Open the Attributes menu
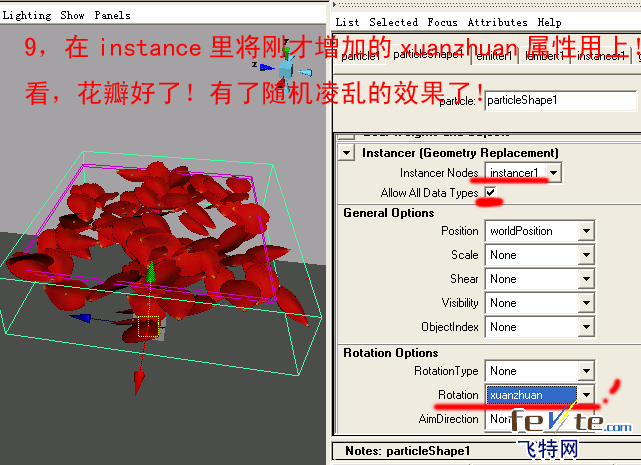Screen dimensions: 641x465 [x=497, y=22]
